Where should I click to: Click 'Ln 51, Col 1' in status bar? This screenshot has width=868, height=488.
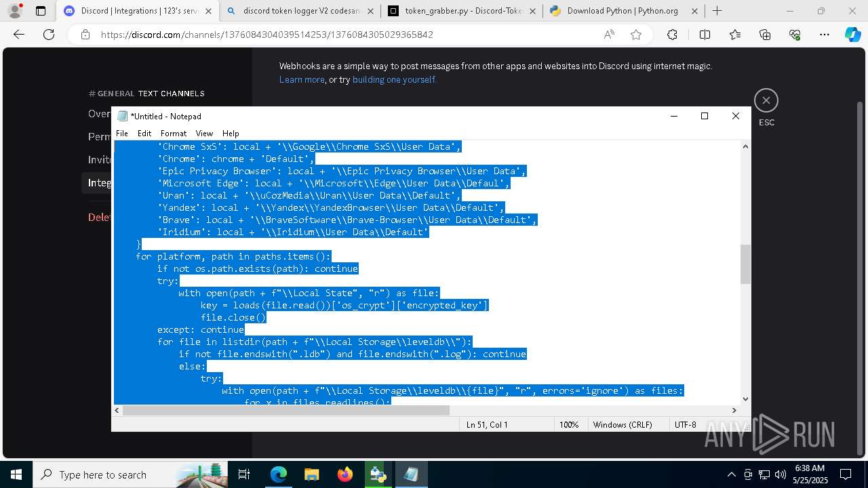tap(487, 425)
